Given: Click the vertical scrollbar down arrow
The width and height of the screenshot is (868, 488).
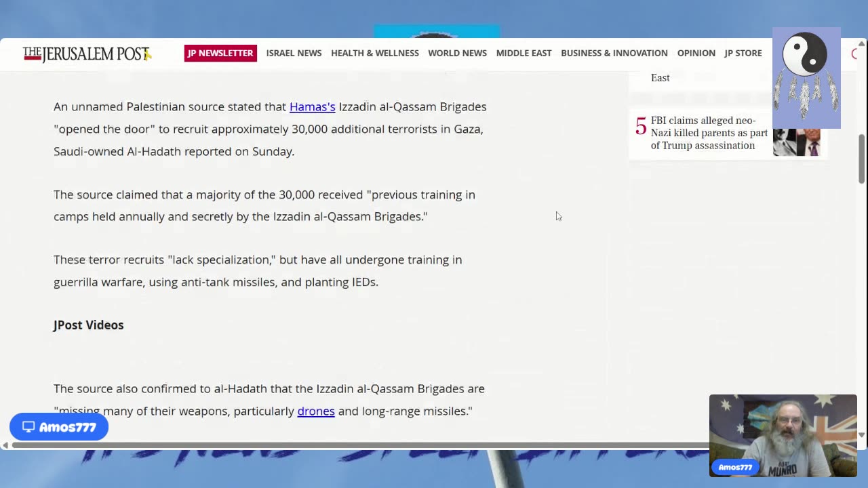Looking at the screenshot, I should click(861, 435).
